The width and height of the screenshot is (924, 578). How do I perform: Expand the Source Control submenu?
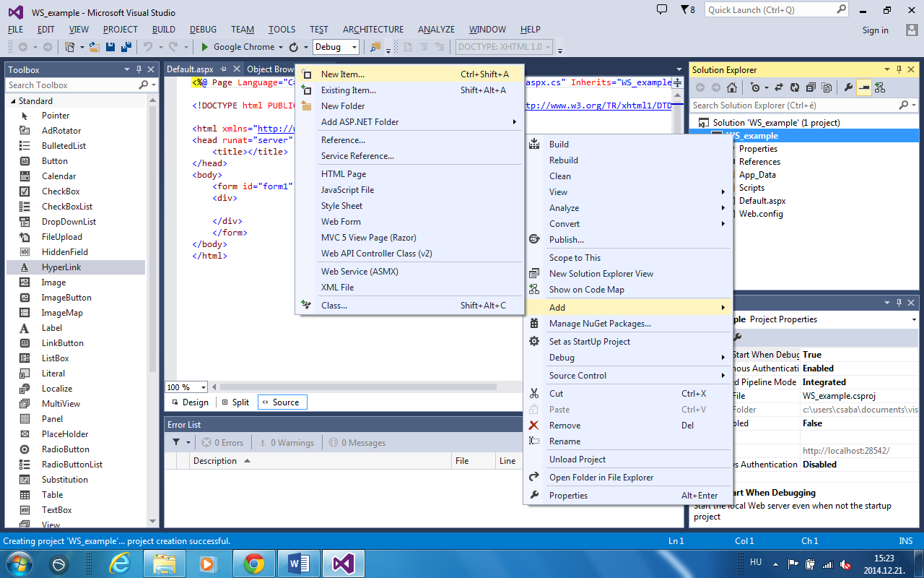point(627,376)
